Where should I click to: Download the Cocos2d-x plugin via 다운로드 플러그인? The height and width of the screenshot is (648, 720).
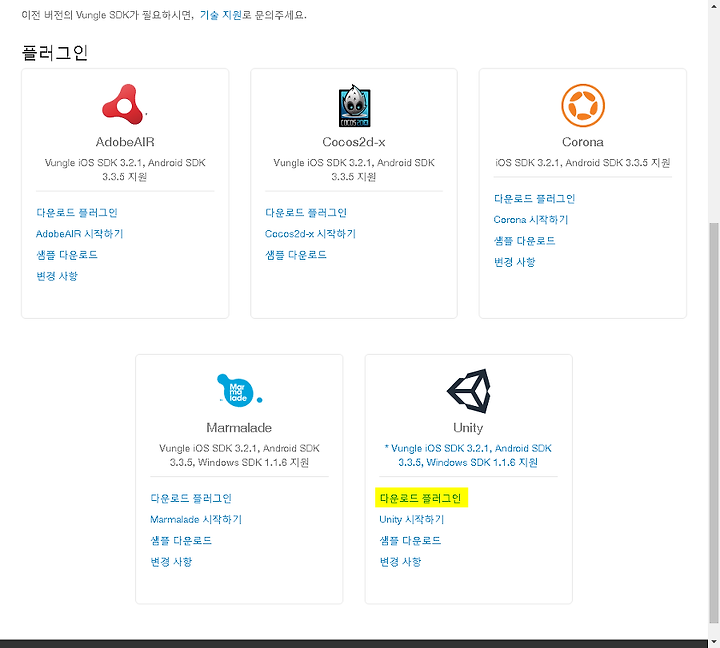click(x=306, y=213)
